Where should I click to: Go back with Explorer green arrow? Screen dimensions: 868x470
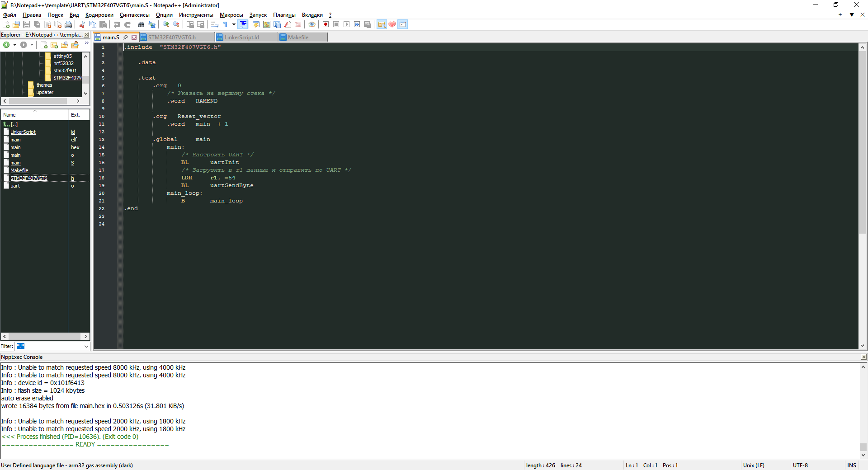click(x=6, y=45)
